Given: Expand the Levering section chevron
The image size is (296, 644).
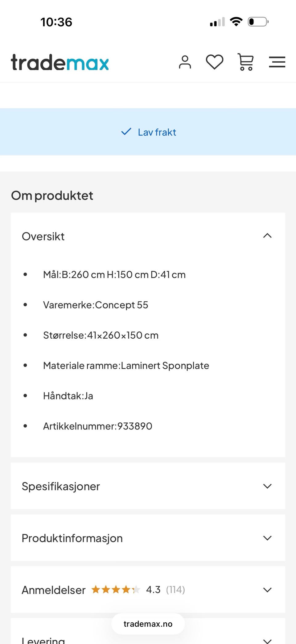Looking at the screenshot, I should [267, 641].
